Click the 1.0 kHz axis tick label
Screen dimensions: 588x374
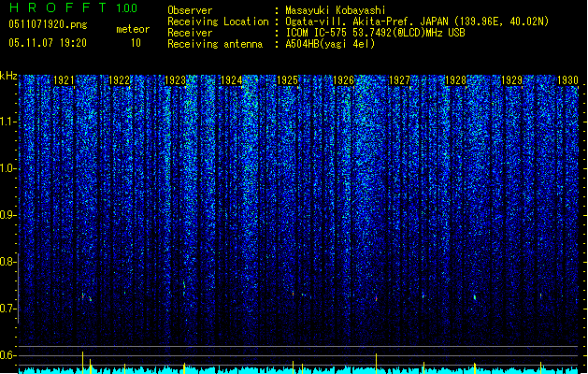point(7,168)
